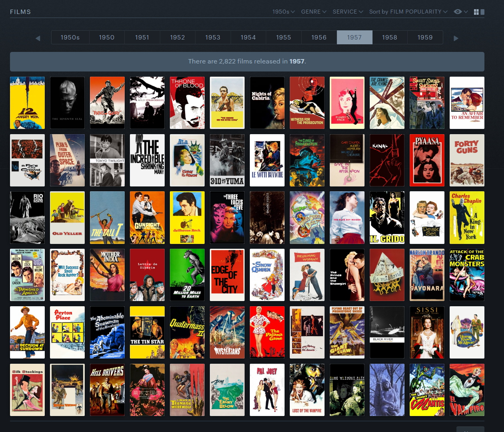Open The Incredible Shrinking Man poster
Screen dimensions: 504x432
tap(147, 160)
